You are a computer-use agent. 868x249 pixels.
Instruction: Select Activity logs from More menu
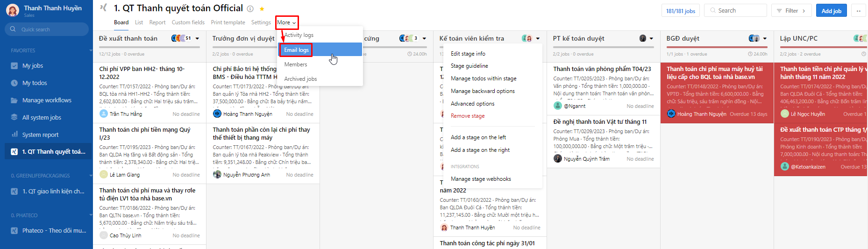point(320,35)
